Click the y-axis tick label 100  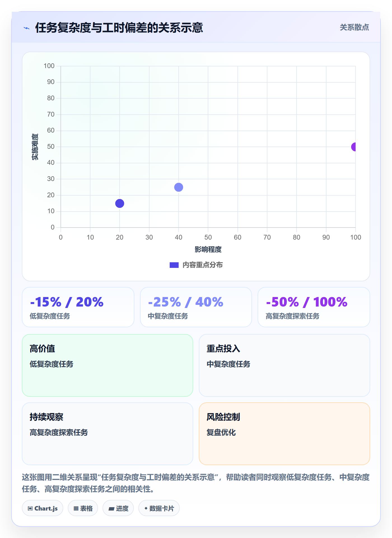tap(49, 66)
